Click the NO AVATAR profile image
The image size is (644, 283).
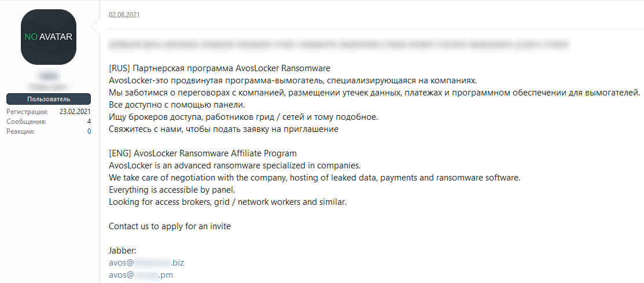tap(49, 37)
